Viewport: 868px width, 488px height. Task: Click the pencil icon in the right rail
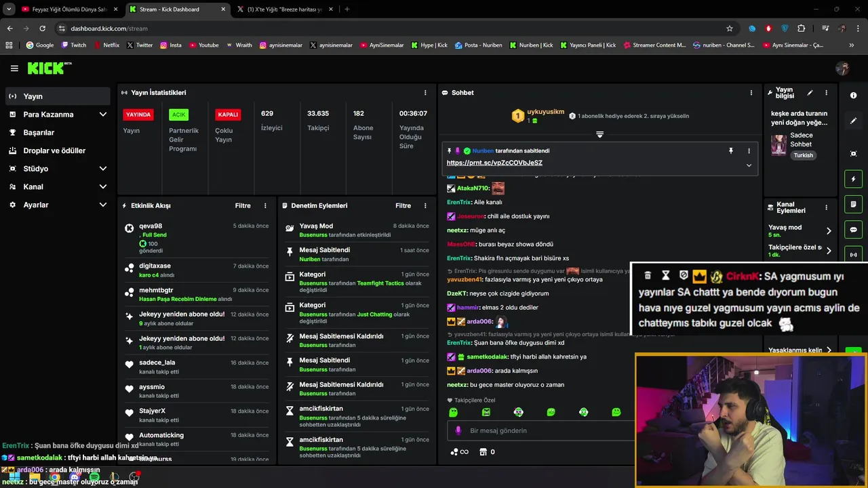(x=853, y=121)
